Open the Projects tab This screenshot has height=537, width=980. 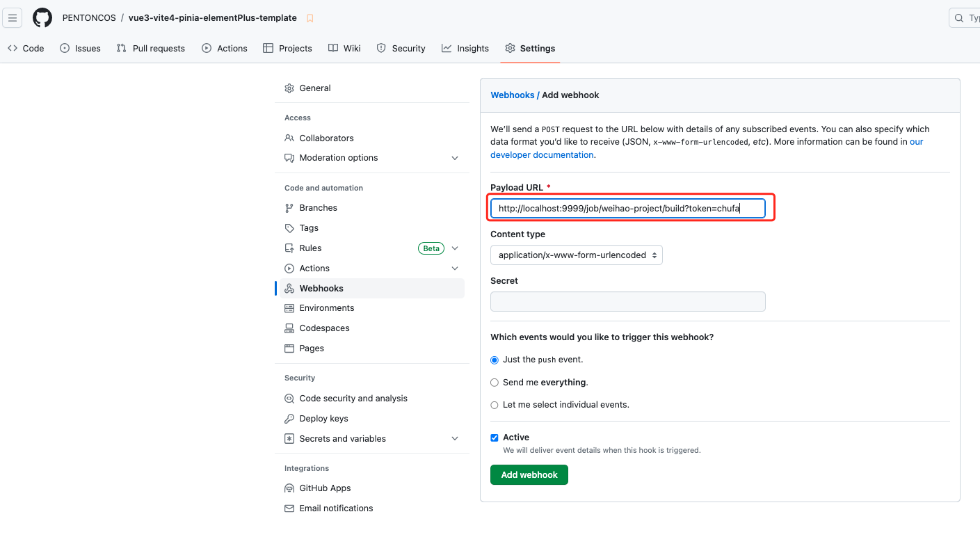287,48
